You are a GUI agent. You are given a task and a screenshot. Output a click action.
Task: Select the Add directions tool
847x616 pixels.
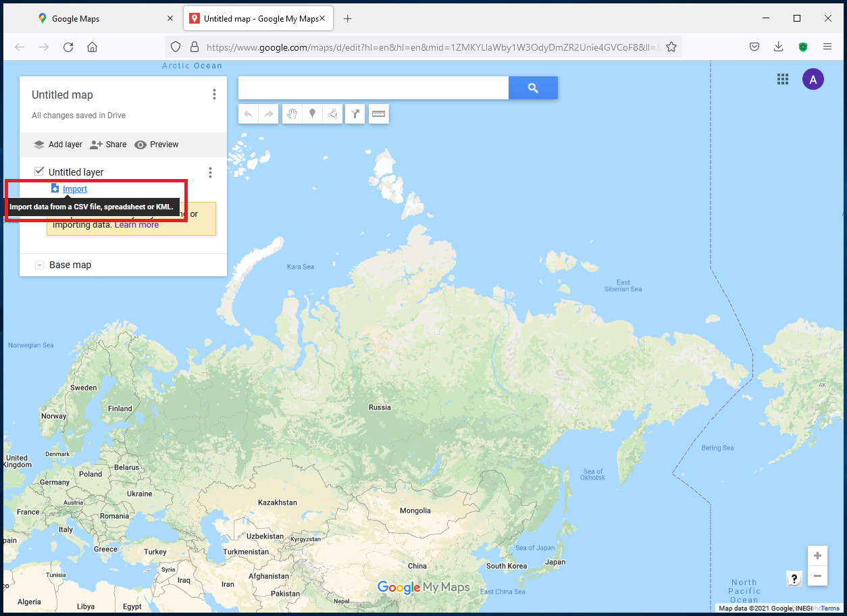pyautogui.click(x=355, y=114)
